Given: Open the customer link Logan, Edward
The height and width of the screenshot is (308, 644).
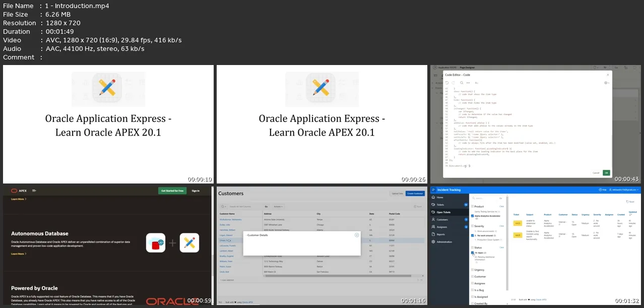Looking at the screenshot, I should pos(227,235).
